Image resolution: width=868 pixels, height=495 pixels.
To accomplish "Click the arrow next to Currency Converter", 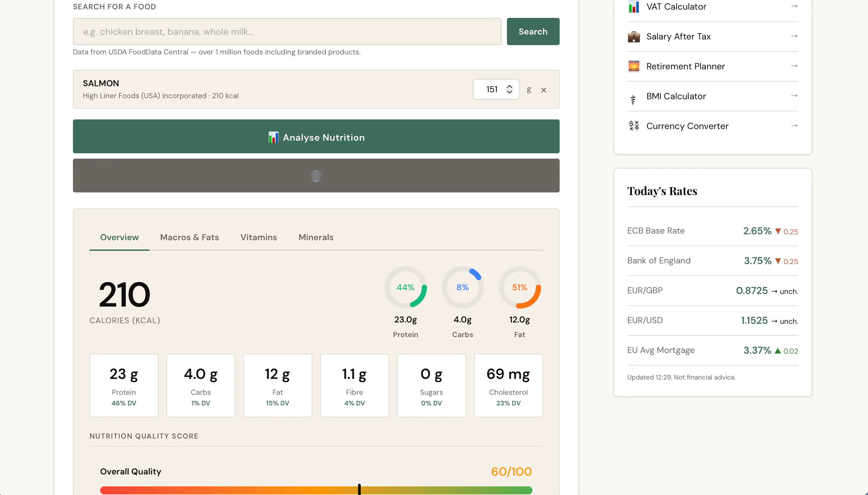I will pos(794,126).
